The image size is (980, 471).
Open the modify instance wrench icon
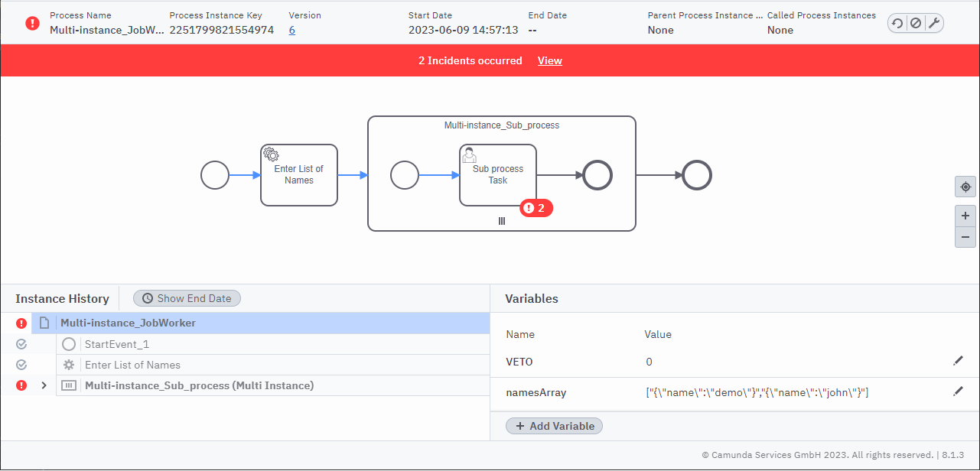pos(933,23)
